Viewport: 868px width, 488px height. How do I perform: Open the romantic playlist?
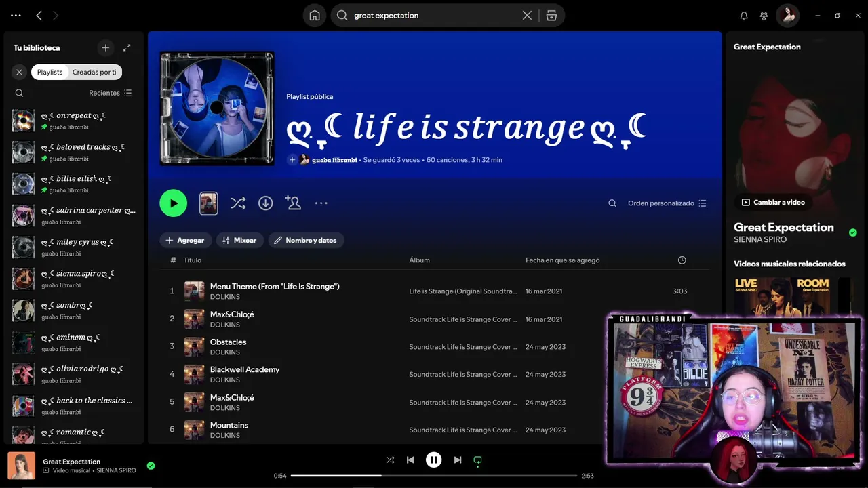[74, 436]
